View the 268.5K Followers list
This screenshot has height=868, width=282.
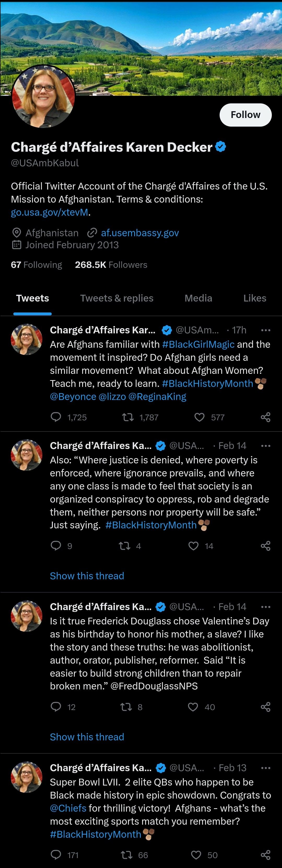pyautogui.click(x=111, y=265)
